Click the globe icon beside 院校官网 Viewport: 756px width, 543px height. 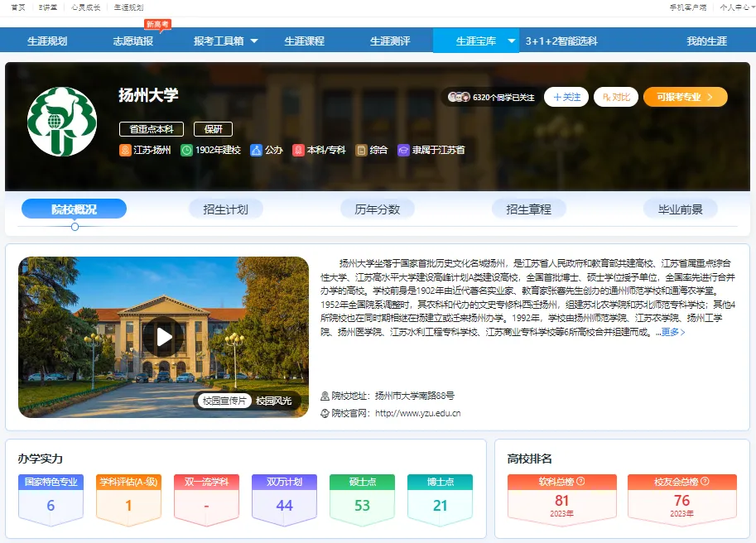(x=325, y=413)
